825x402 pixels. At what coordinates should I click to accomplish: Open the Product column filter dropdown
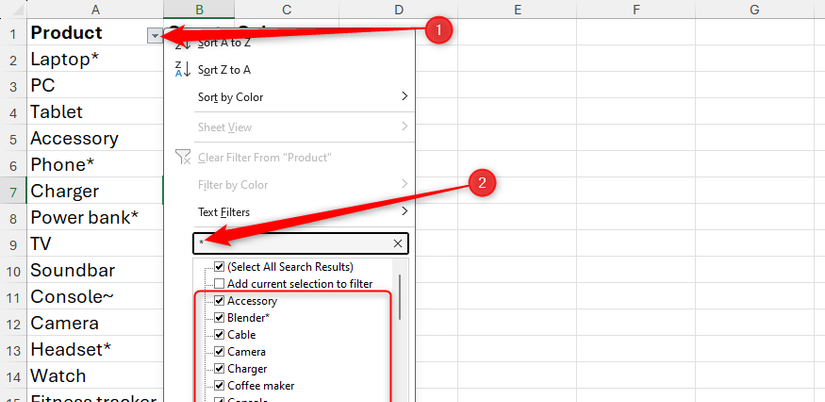(x=154, y=35)
